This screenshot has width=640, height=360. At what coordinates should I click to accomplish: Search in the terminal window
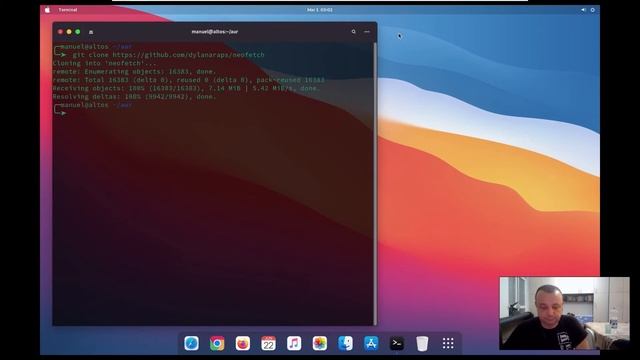click(353, 31)
